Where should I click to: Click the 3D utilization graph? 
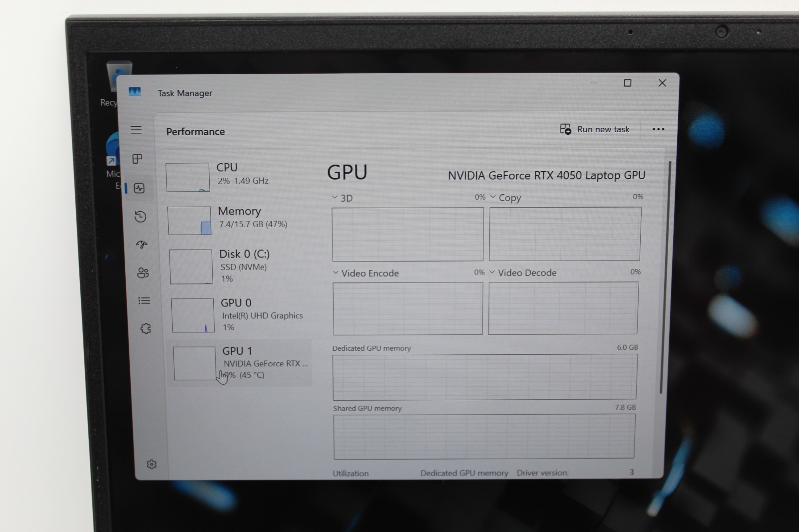pyautogui.click(x=407, y=234)
